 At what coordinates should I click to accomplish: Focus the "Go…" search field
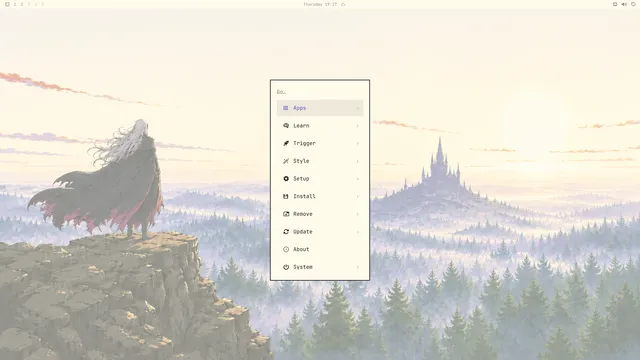pos(320,92)
